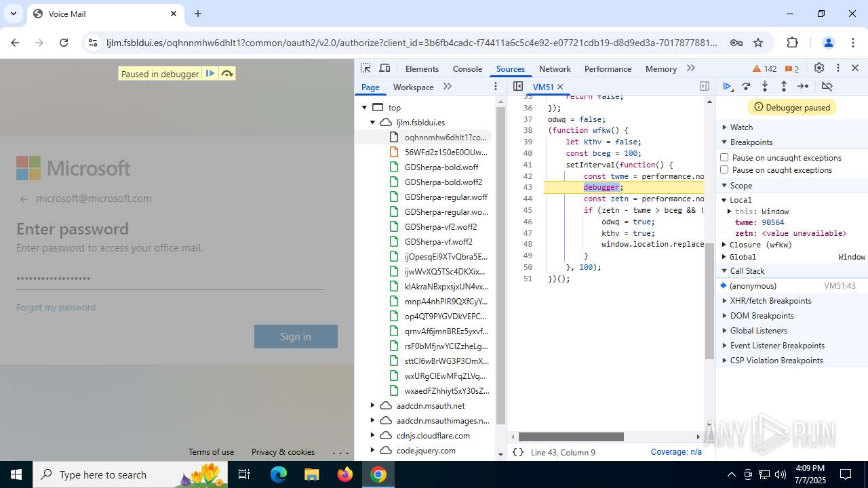Go back in Chrome
Viewport: 868px width, 488px height.
pyautogui.click(x=15, y=43)
